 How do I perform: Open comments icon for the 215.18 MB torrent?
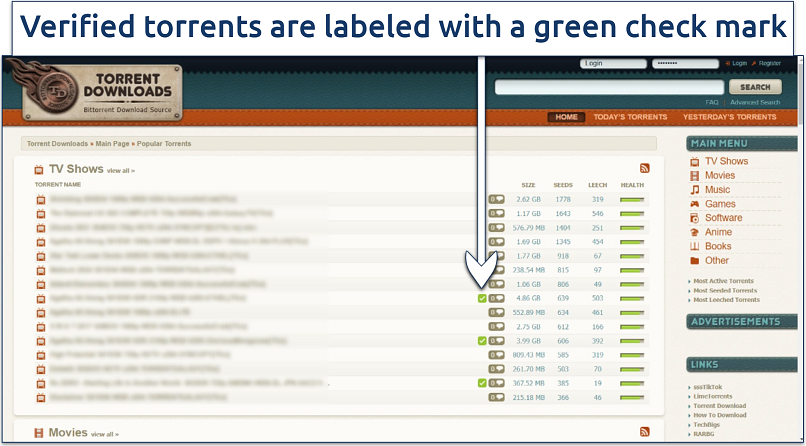click(497, 397)
